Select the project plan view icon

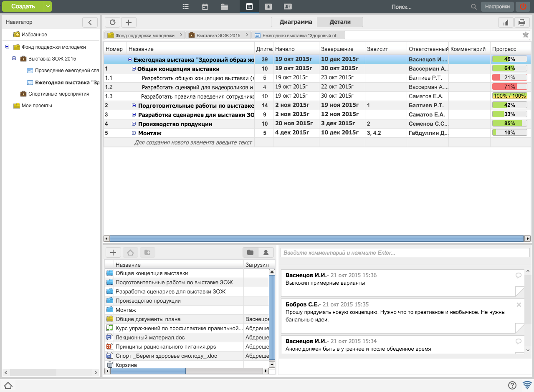point(249,7)
